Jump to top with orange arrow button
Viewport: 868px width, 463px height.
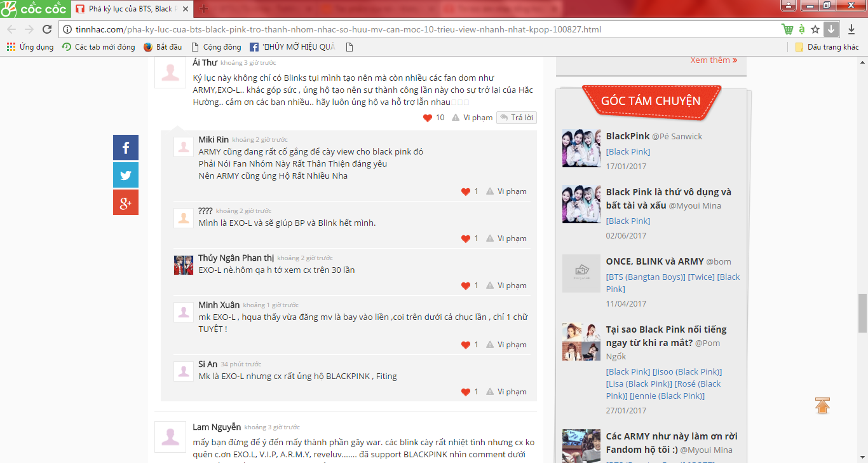click(x=822, y=405)
